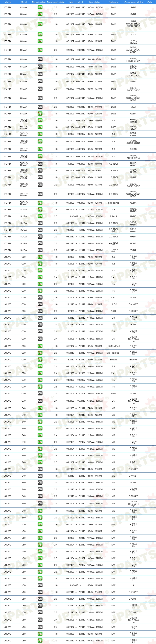Click diesel ON icon in 1.8 TDCi KKDA row
156x644 pixels.
[40, 177]
